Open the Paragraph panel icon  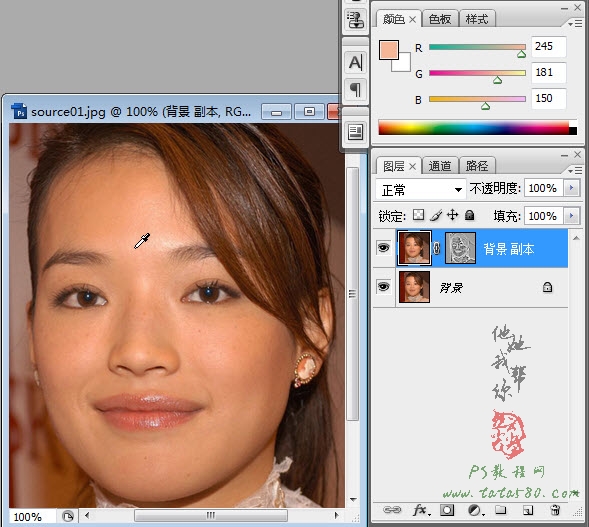355,89
